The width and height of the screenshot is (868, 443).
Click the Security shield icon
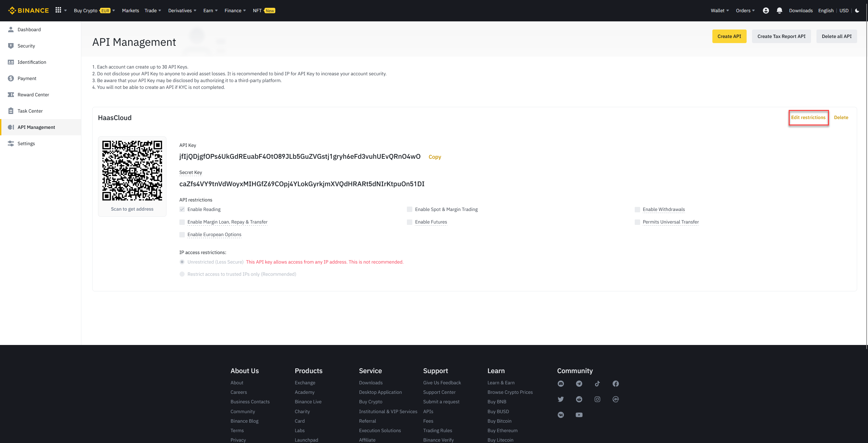pos(11,46)
